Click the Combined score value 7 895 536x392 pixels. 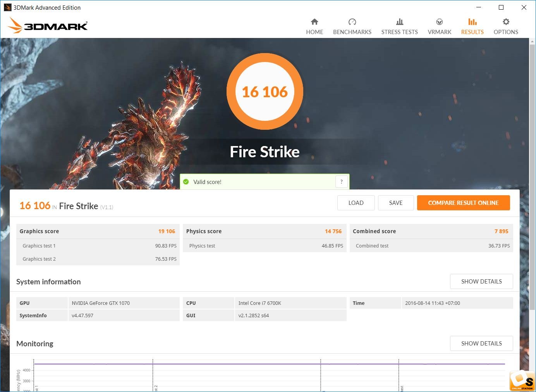click(x=501, y=231)
